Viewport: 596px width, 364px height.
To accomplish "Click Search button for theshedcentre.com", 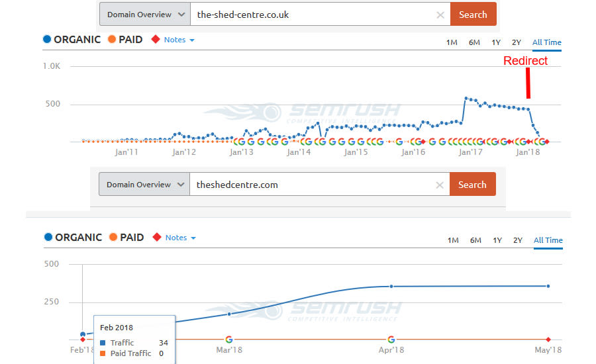I will click(472, 184).
